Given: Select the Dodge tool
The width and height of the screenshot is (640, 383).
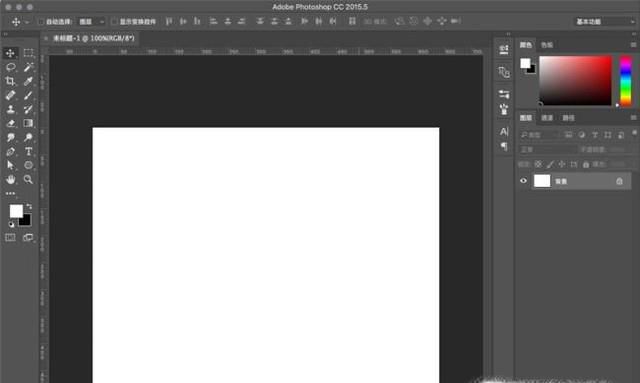Looking at the screenshot, I should point(28,138).
